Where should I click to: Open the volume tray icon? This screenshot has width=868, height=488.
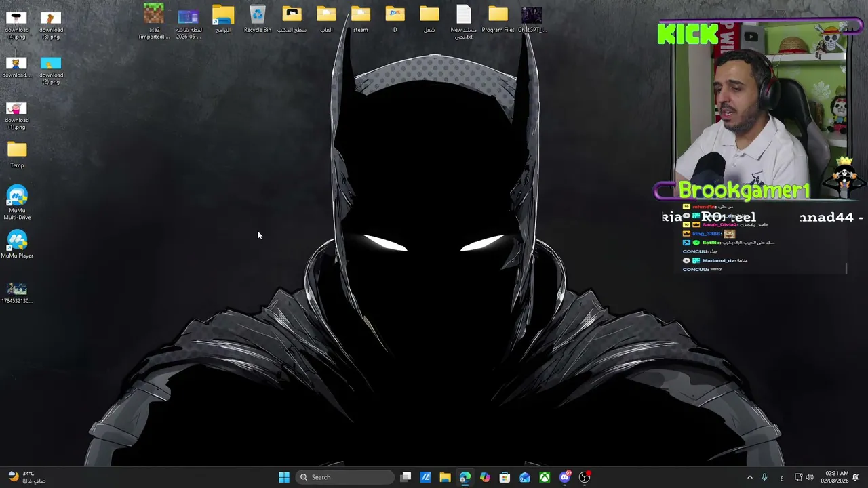[809, 477]
